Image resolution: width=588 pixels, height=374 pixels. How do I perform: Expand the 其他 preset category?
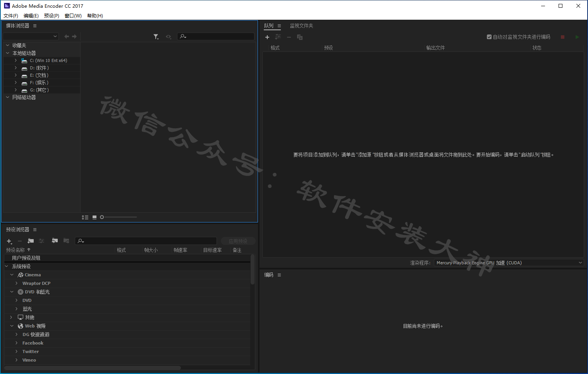(11, 317)
